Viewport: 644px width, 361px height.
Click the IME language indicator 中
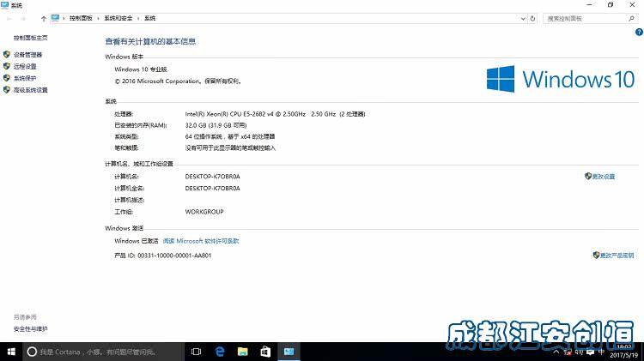coord(601,352)
